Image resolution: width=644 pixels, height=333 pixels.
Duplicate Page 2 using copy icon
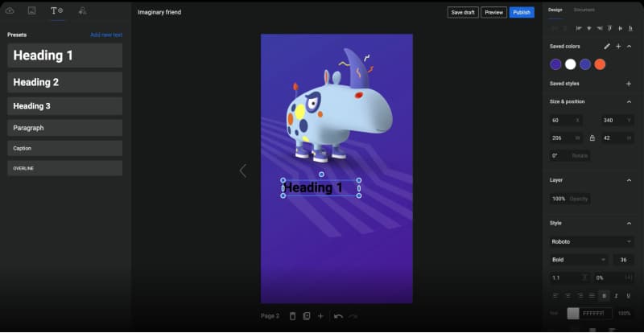(307, 316)
